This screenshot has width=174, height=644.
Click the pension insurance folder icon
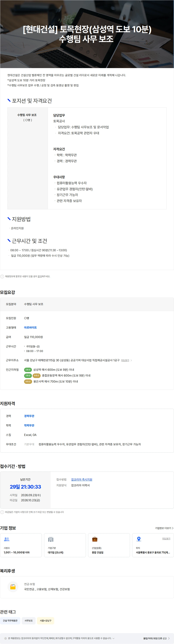(13, 587)
